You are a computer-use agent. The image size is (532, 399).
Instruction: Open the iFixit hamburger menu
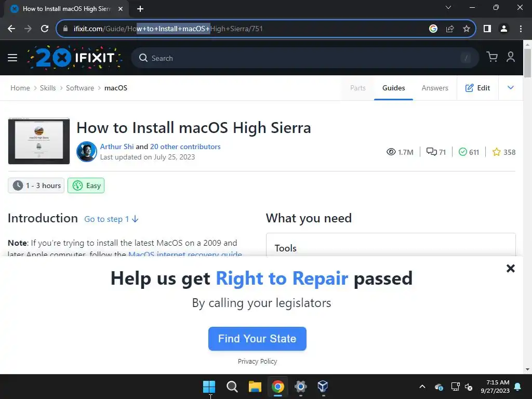[12, 58]
